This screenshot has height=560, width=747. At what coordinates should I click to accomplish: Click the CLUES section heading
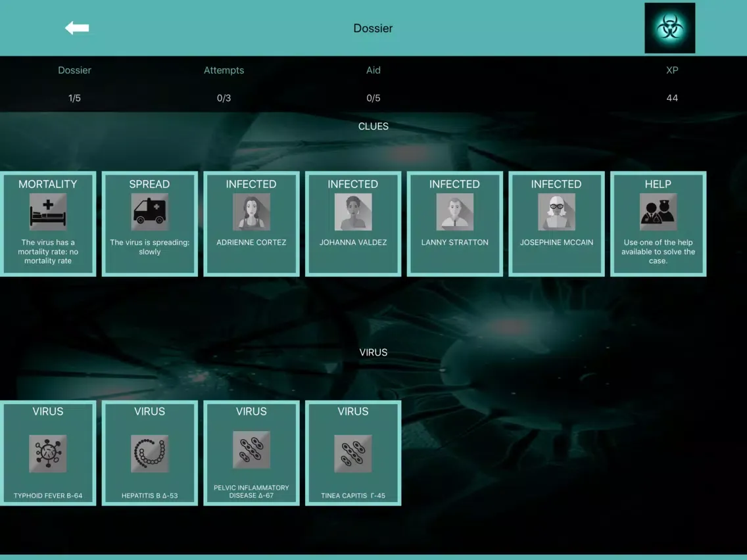point(373,126)
